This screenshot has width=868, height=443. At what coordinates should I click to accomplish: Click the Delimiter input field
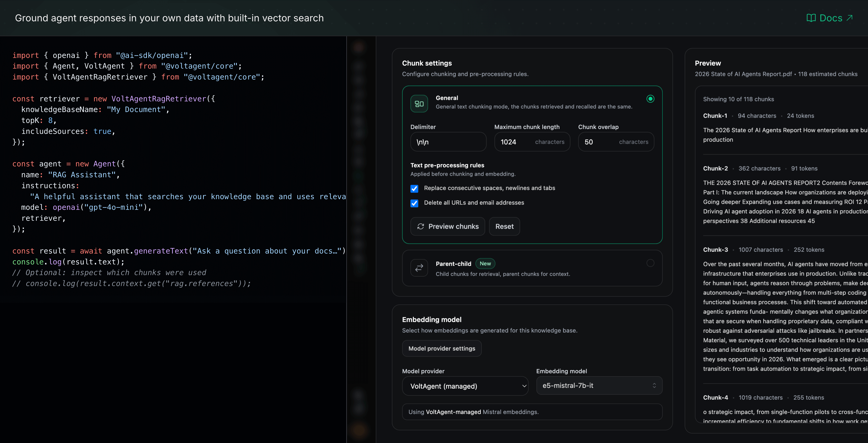pyautogui.click(x=448, y=142)
